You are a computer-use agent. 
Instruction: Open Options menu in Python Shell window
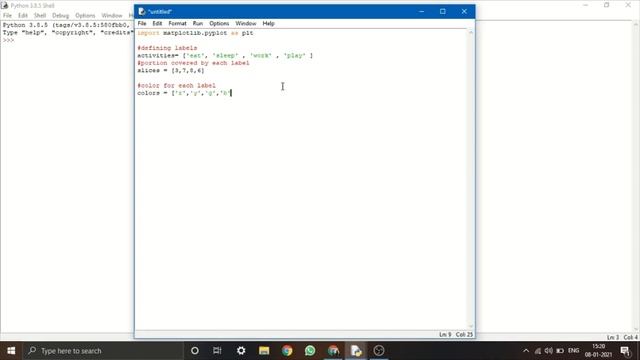pos(85,16)
